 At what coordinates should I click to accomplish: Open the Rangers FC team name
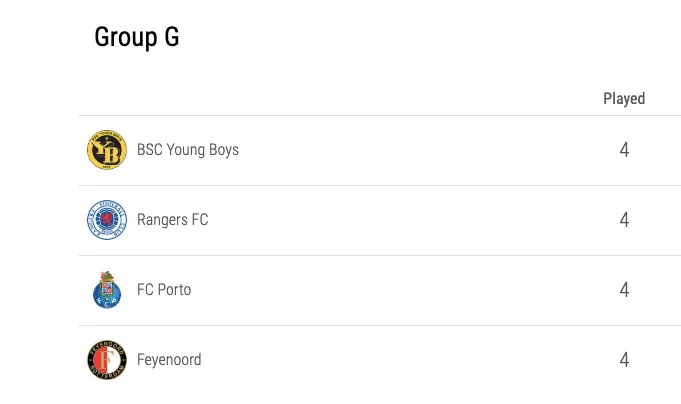[172, 220]
